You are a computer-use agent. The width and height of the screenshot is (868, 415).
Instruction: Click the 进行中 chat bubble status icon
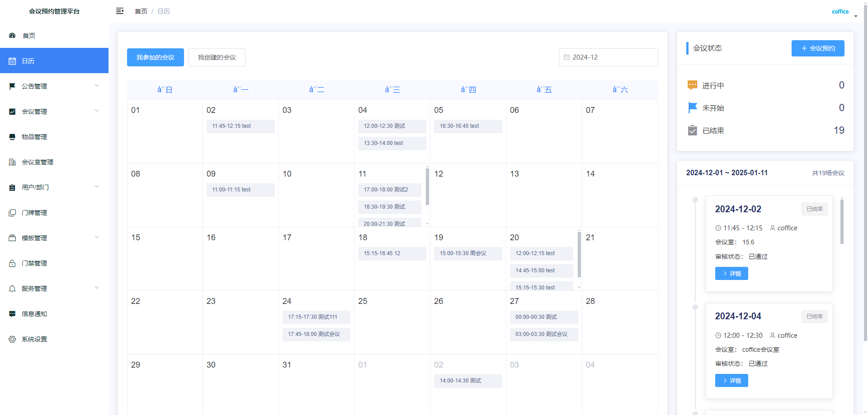[x=692, y=85]
